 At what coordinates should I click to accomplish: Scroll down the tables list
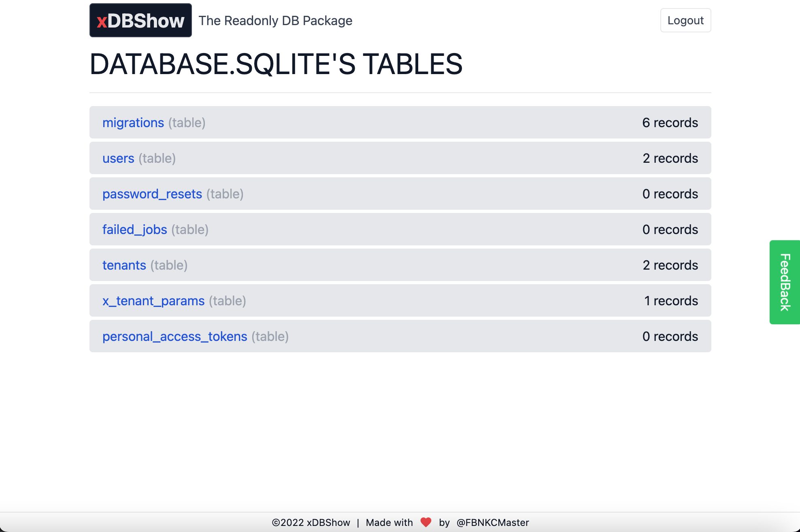400,230
